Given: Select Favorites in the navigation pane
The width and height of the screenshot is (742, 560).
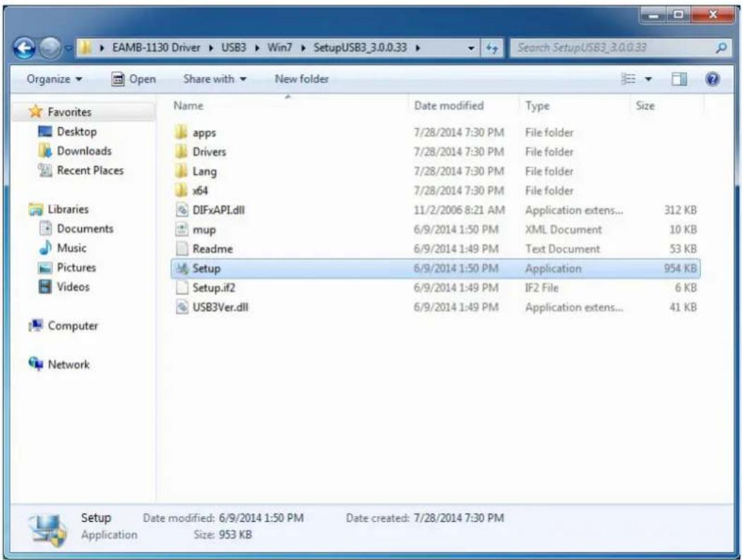Looking at the screenshot, I should click(x=69, y=112).
